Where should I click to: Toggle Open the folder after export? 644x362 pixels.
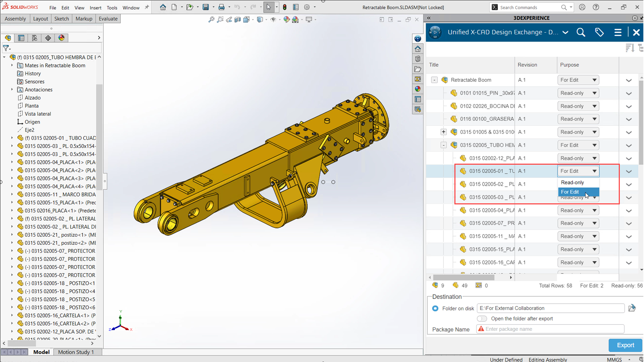[x=482, y=318]
